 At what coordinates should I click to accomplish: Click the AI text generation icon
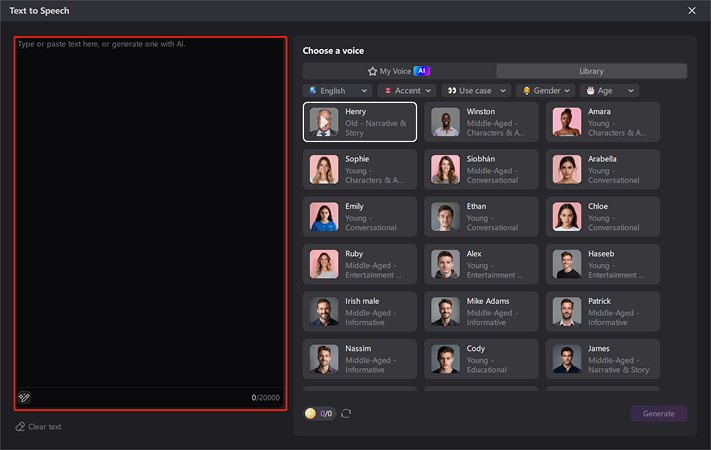coord(24,397)
